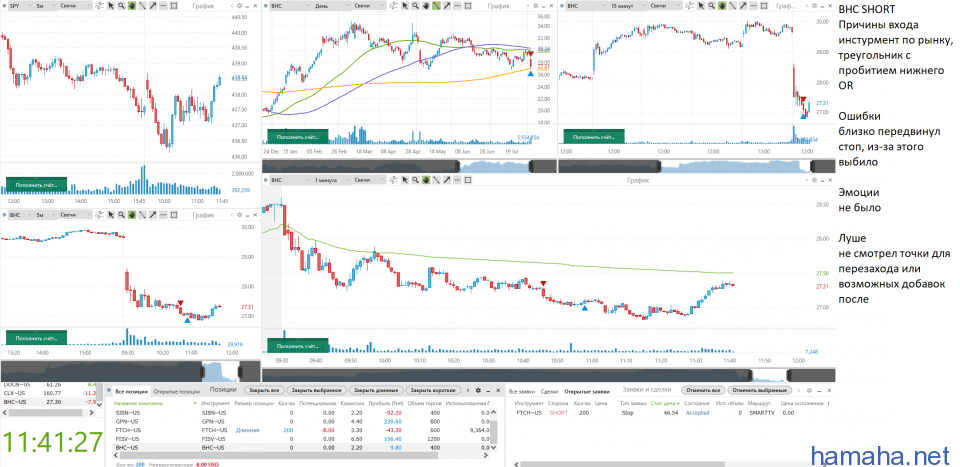Select rectangle tool in SPY chart

[174, 6]
